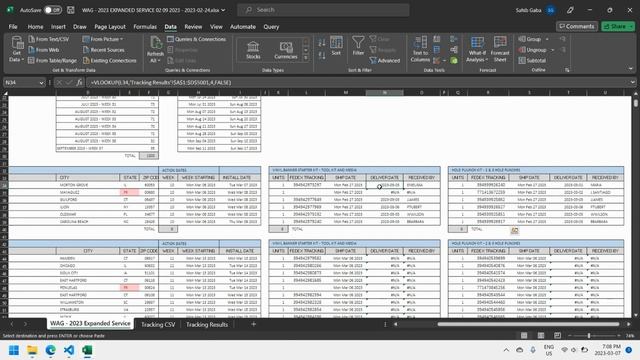Open Queries & Connections pane
Viewport: 640px width, 360px height.
[196, 39]
